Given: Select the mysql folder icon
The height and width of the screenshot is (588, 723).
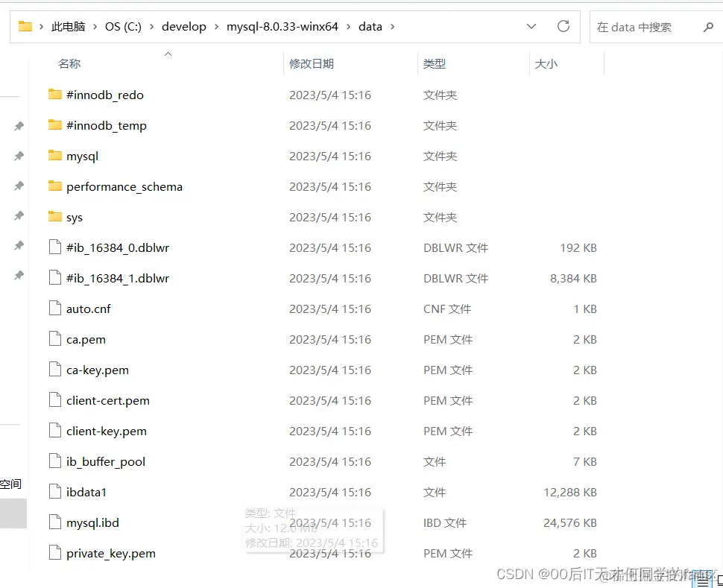Looking at the screenshot, I should click(x=55, y=156).
